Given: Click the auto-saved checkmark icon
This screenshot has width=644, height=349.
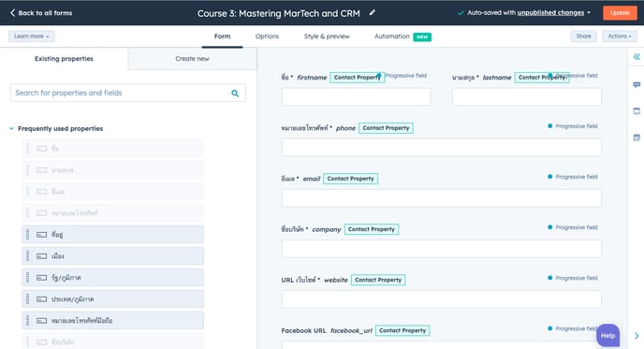Looking at the screenshot, I should (461, 13).
